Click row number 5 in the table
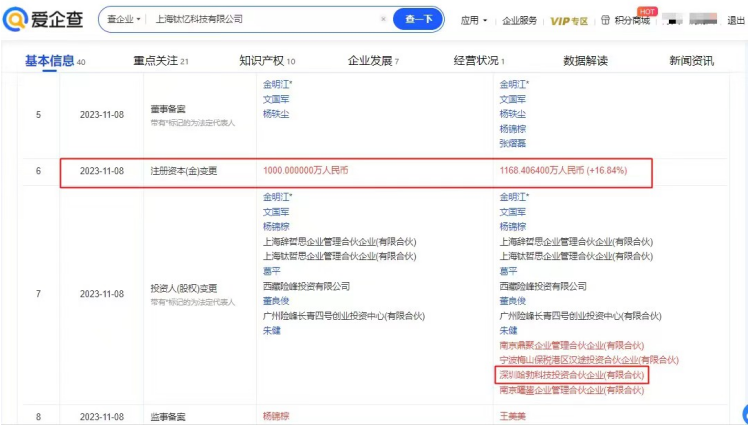This screenshot has height=428, width=754. (x=38, y=114)
